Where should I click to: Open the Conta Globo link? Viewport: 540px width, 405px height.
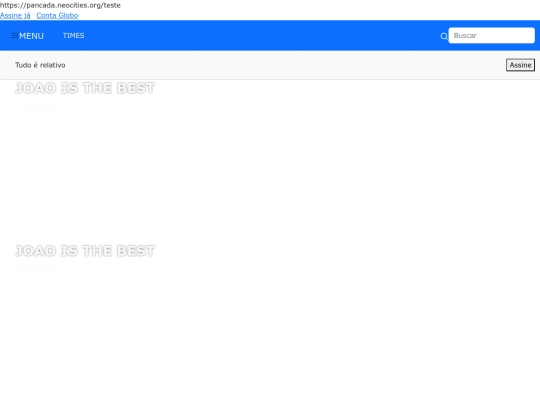pos(57,15)
